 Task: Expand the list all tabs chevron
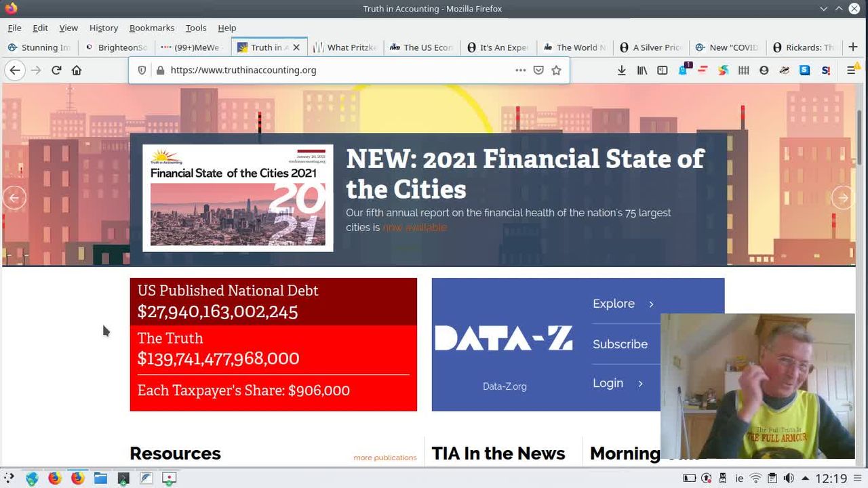point(823,9)
